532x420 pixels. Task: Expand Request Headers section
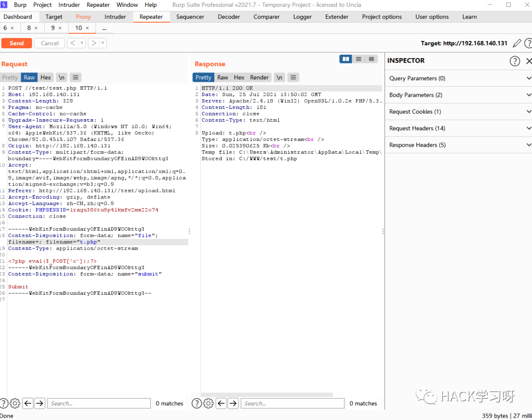[x=459, y=128]
